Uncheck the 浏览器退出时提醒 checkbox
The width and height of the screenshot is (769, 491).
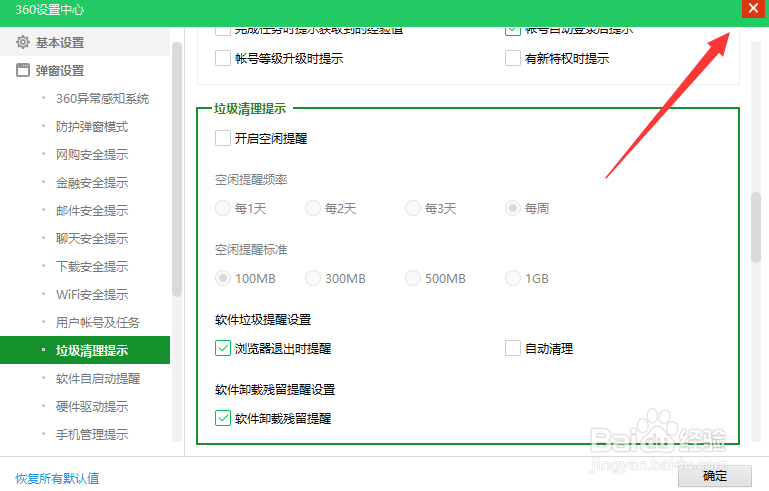point(223,348)
